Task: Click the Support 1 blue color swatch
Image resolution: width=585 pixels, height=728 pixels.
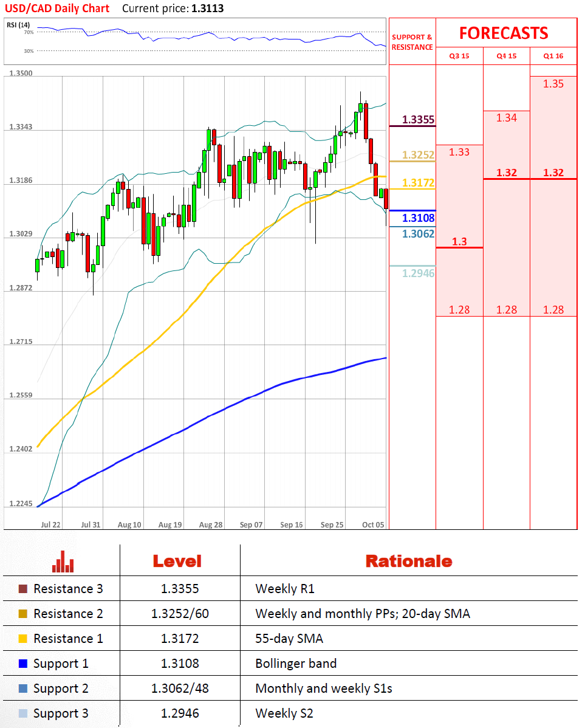Action: pyautogui.click(x=22, y=664)
